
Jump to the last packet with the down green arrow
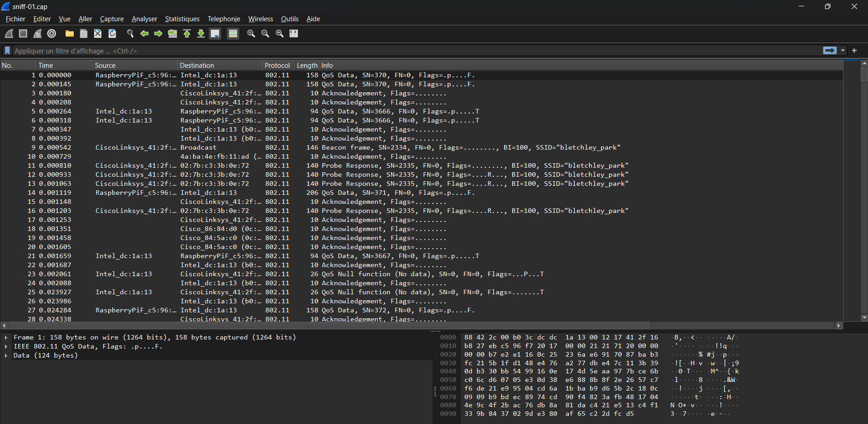201,33
